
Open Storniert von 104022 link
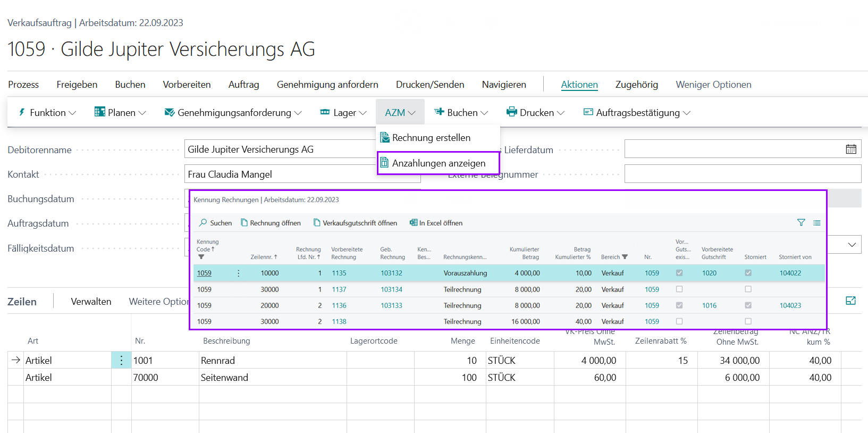pyautogui.click(x=790, y=273)
